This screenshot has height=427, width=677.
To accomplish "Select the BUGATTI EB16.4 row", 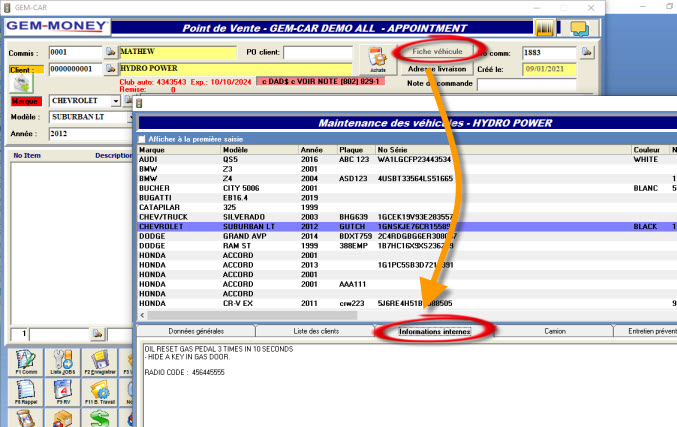I will pyautogui.click(x=407, y=198).
